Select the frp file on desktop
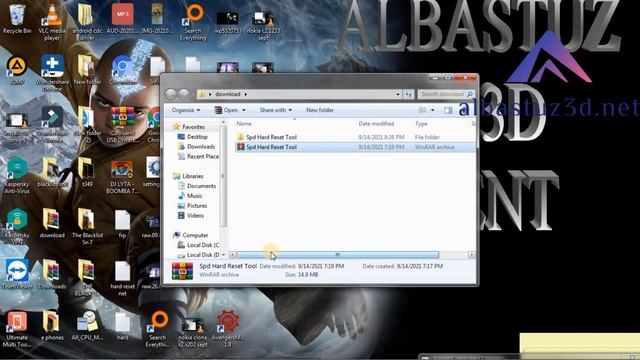The height and width of the screenshot is (360, 640). click(x=122, y=224)
